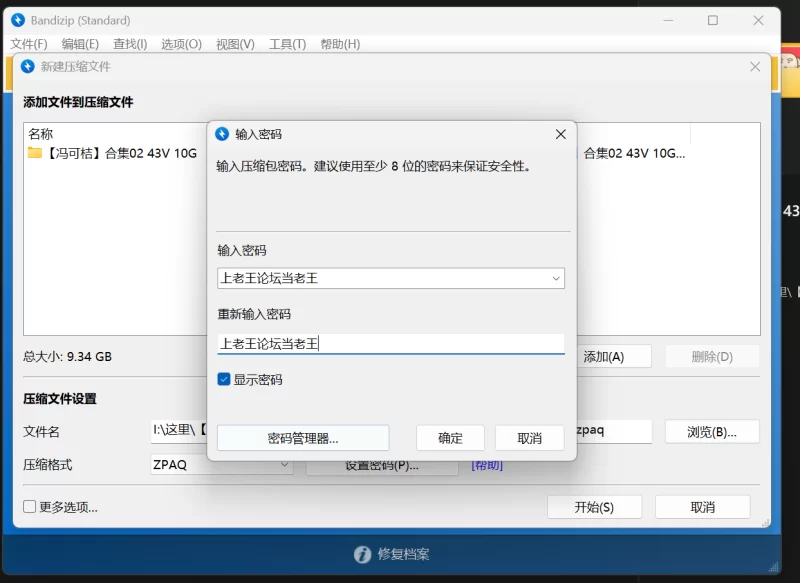This screenshot has width=800, height=583.
Task: Click the yellow folder icon in file list
Action: [35, 153]
